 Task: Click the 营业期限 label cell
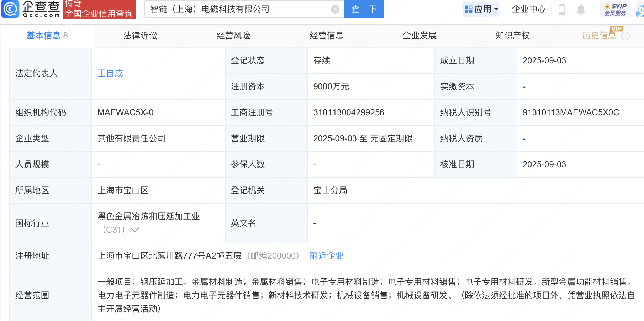click(266, 138)
